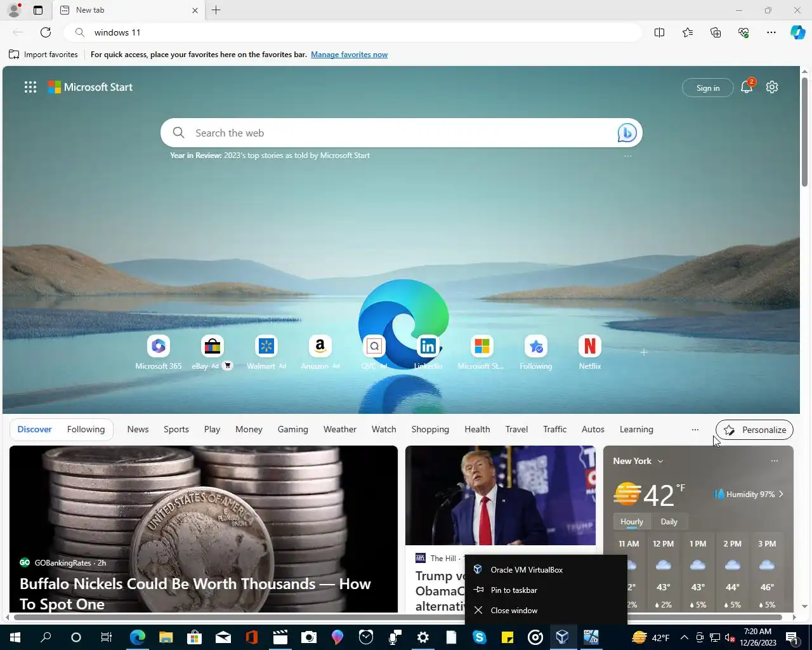Open File Explorer from the taskbar
Viewport: 812px width, 650px height.
(166, 637)
